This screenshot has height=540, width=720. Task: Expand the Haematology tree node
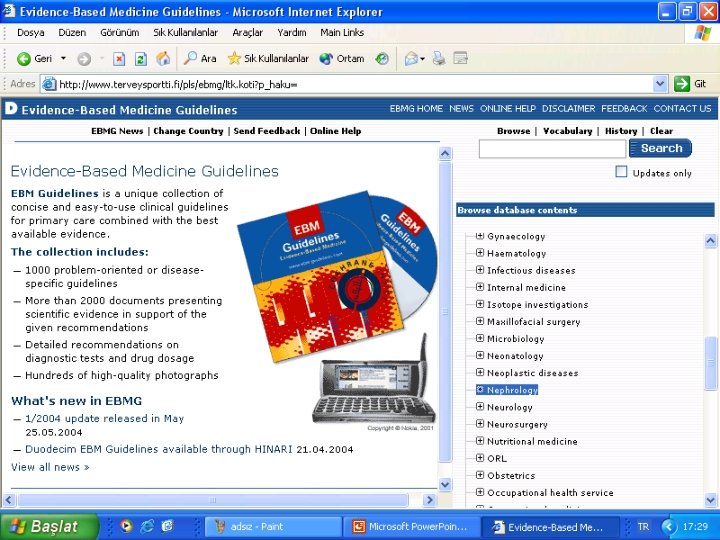480,253
